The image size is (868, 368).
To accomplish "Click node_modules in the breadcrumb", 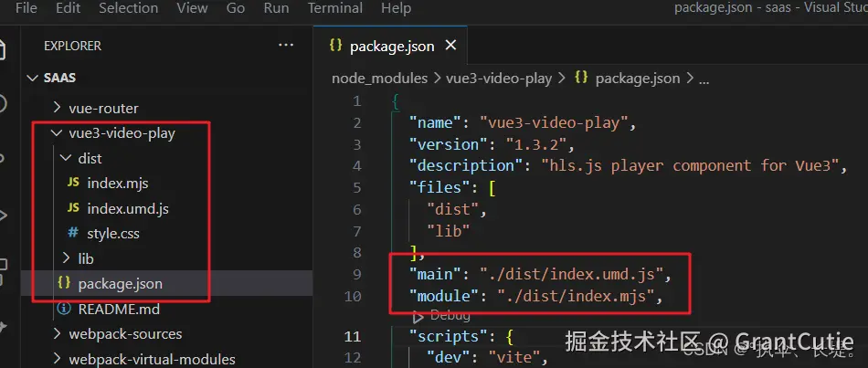I will pyautogui.click(x=380, y=79).
